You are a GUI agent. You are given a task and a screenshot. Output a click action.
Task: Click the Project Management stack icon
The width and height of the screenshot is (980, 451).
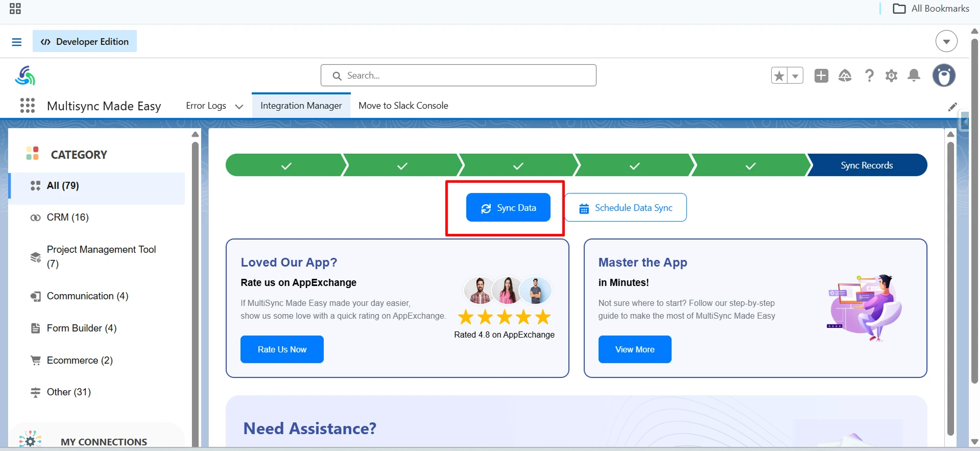coord(35,257)
